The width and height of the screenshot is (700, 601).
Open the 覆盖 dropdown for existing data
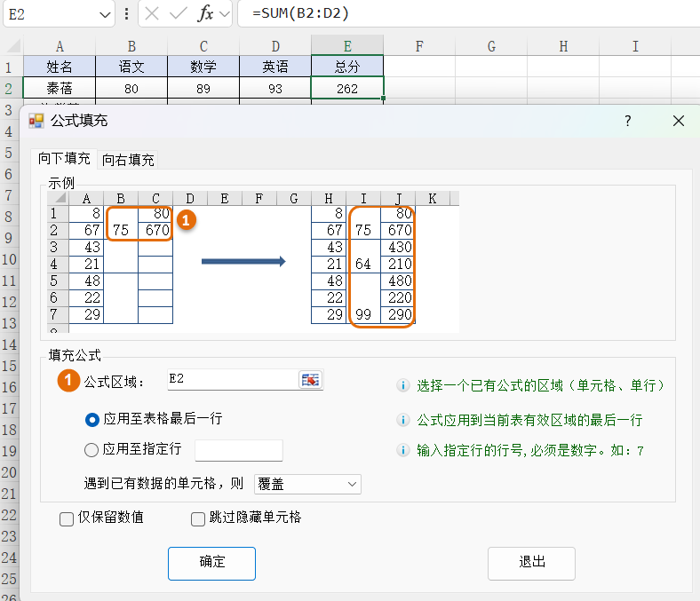(x=307, y=484)
